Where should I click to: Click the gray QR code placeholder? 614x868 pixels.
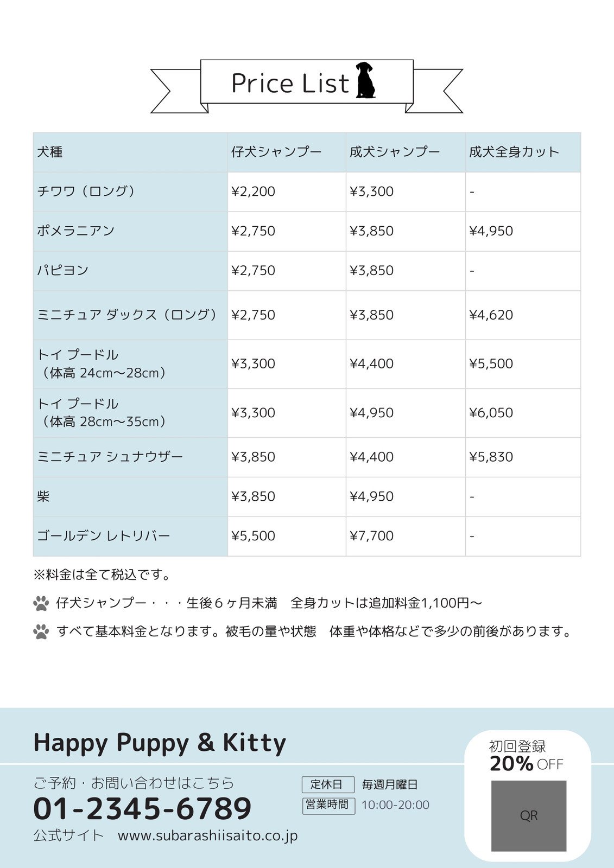tap(528, 815)
